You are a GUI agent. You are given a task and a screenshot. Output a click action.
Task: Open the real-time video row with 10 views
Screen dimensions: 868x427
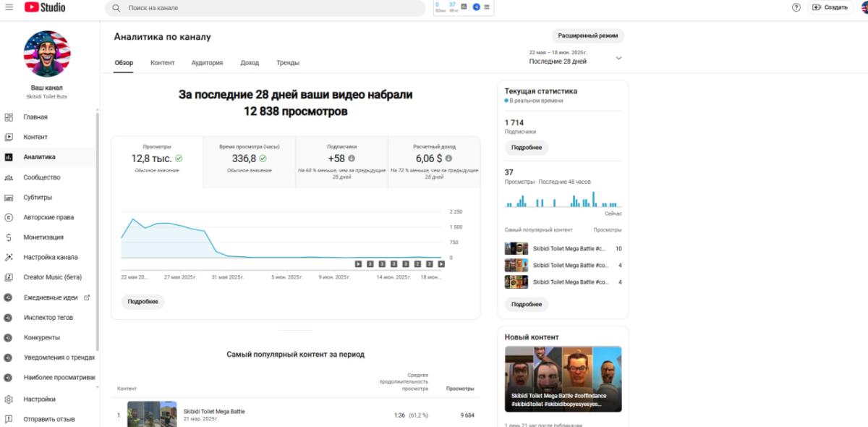click(563, 249)
